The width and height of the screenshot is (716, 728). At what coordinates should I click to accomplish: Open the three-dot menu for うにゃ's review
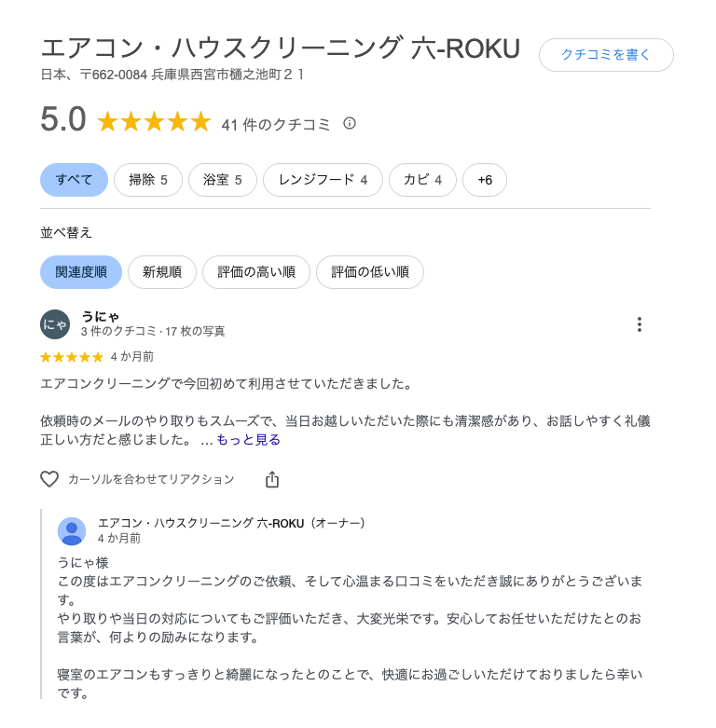639,324
